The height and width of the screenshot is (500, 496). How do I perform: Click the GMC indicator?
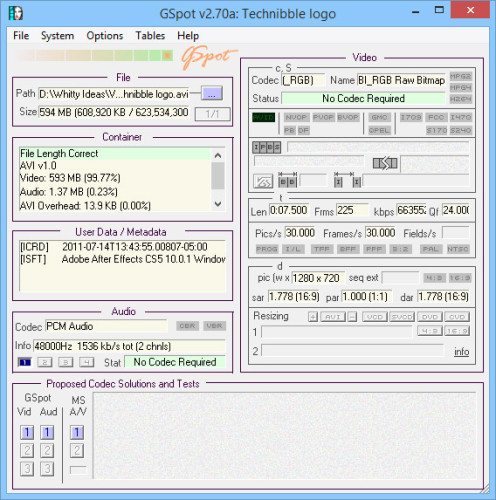click(379, 117)
